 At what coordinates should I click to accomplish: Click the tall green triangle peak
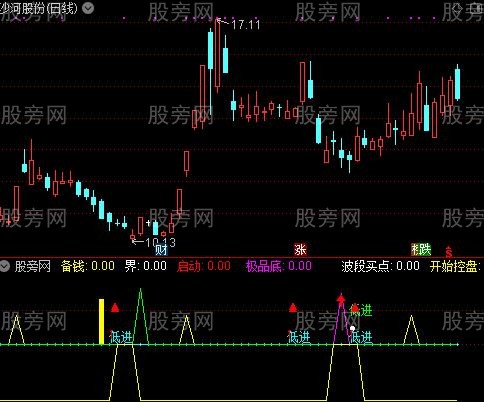click(140, 316)
